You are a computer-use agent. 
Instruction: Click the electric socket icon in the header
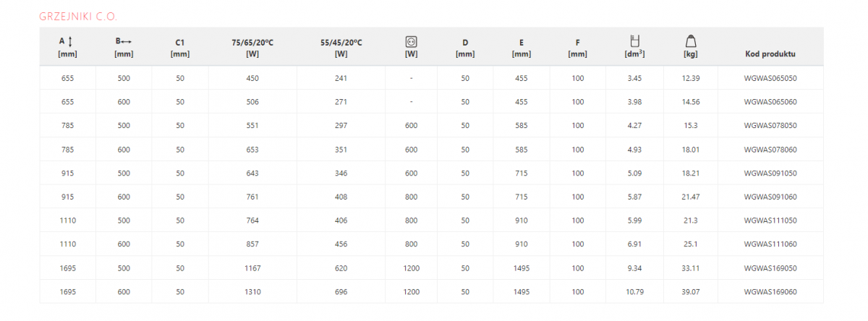pos(411,42)
